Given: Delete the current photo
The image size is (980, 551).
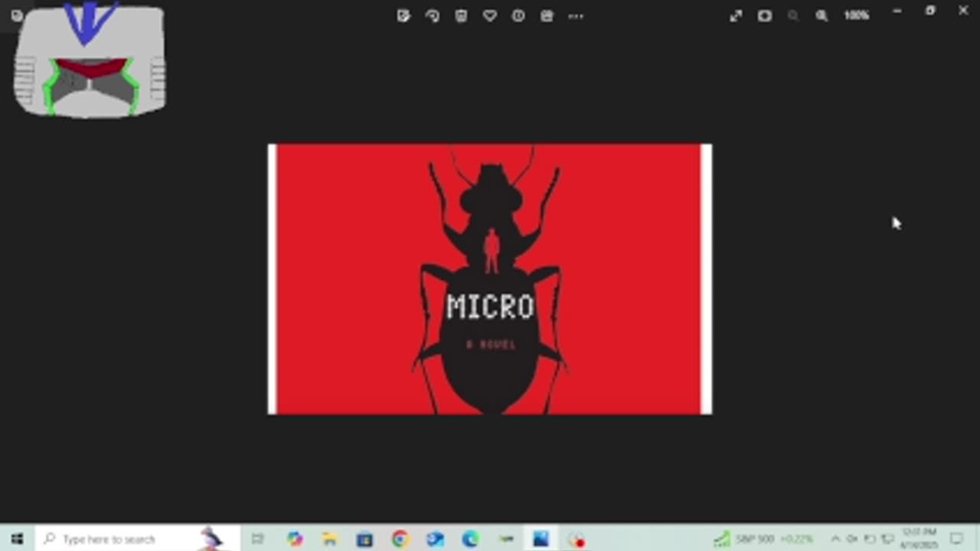Looking at the screenshot, I should pyautogui.click(x=461, y=15).
